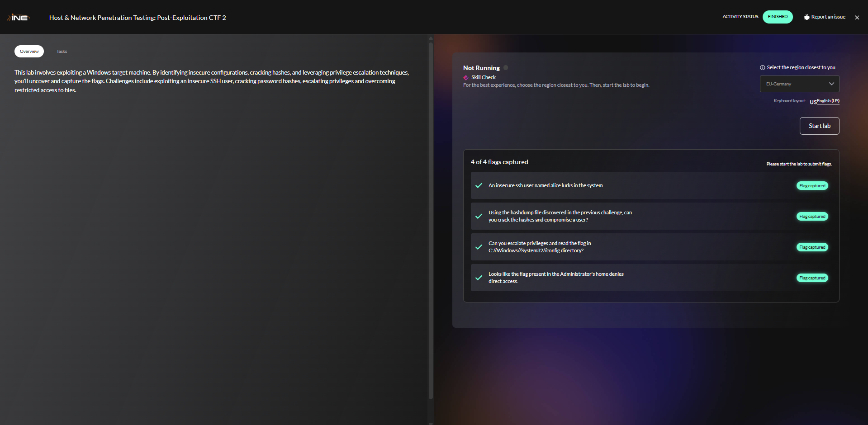Click the Report an issue link
This screenshot has height=425, width=868.
[828, 17]
